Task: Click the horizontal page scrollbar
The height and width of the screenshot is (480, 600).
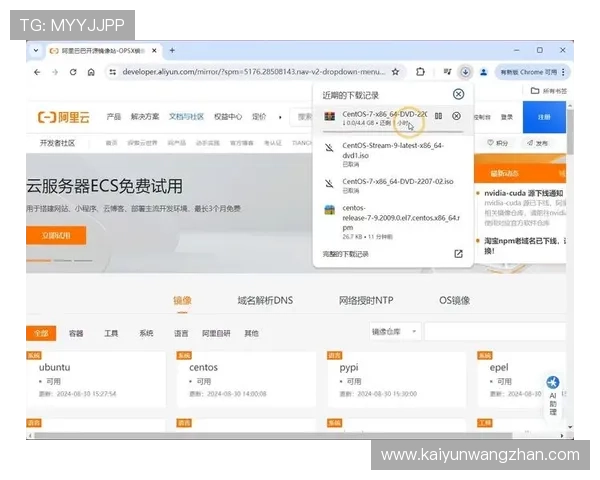Action: [x=273, y=436]
